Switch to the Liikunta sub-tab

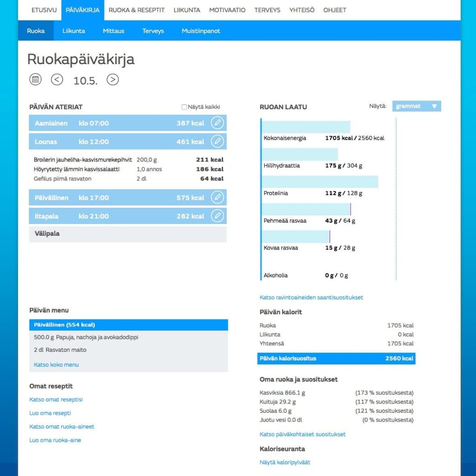(73, 31)
